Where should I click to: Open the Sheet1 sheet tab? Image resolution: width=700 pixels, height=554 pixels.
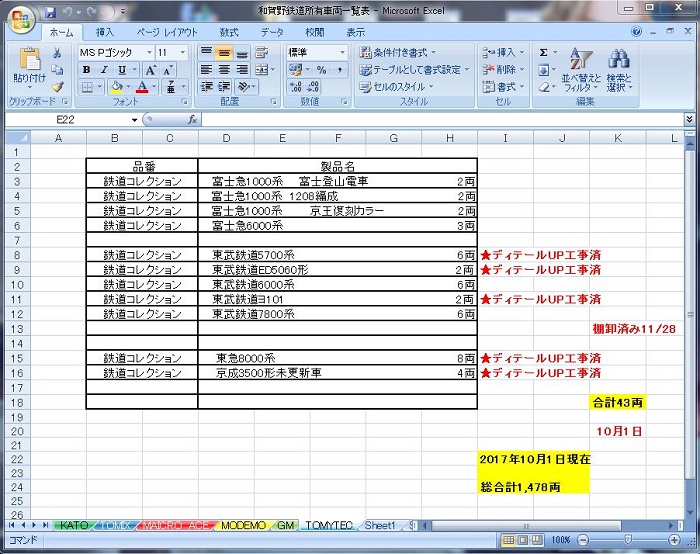coord(380,525)
